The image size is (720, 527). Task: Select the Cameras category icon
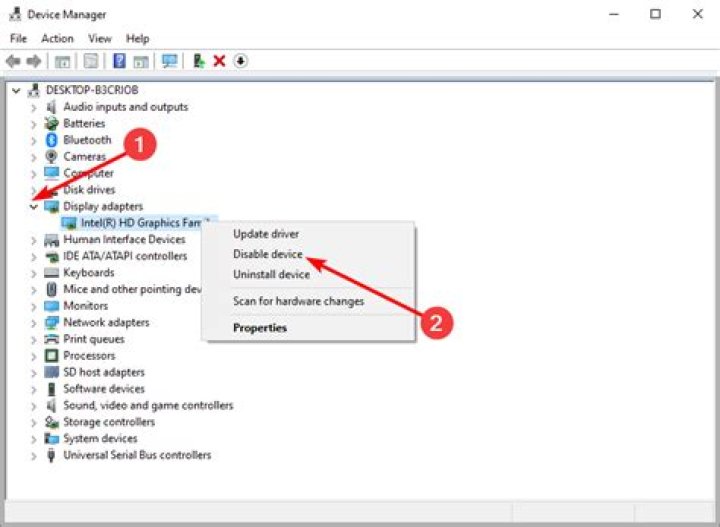coord(52,157)
